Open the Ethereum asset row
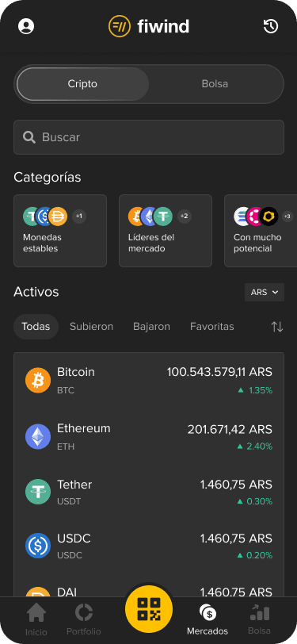The height and width of the screenshot is (644, 297). [149, 436]
